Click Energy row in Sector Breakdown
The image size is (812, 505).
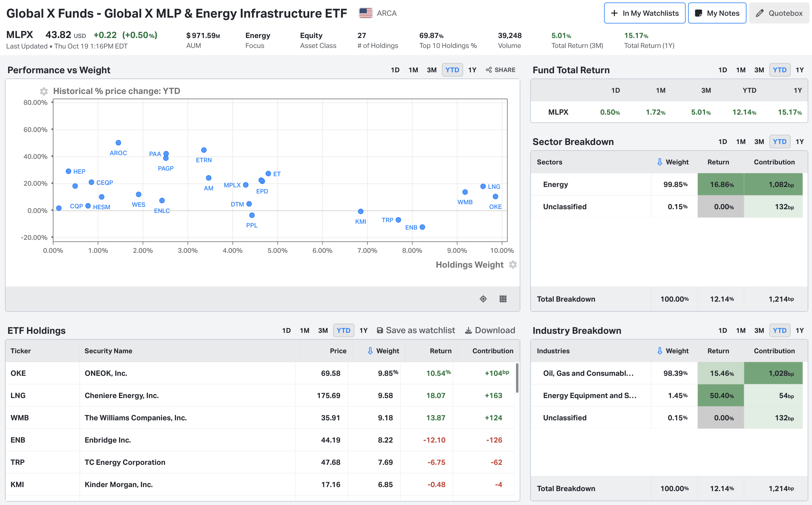(x=667, y=185)
